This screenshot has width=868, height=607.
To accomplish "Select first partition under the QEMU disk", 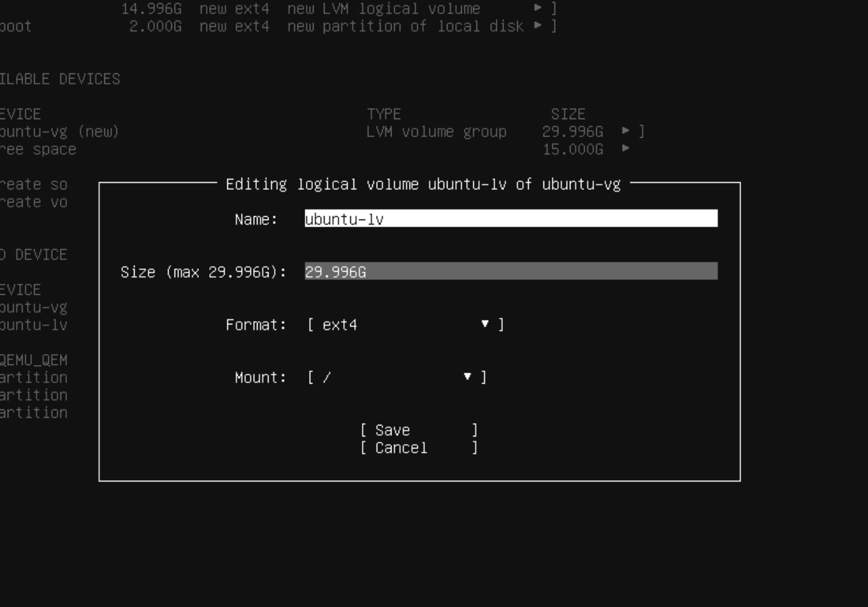I will (33, 377).
